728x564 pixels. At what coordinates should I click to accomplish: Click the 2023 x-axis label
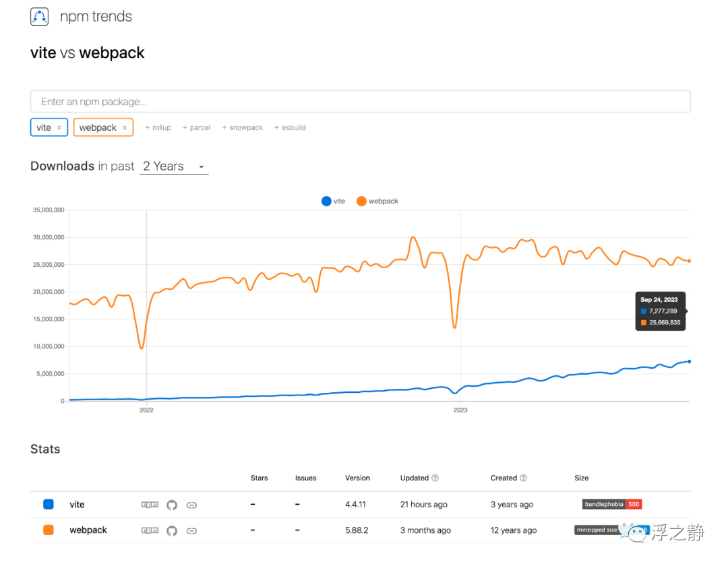(460, 410)
